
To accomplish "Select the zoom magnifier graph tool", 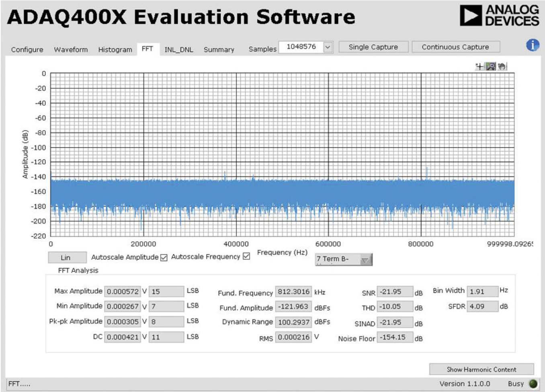I will [x=491, y=66].
